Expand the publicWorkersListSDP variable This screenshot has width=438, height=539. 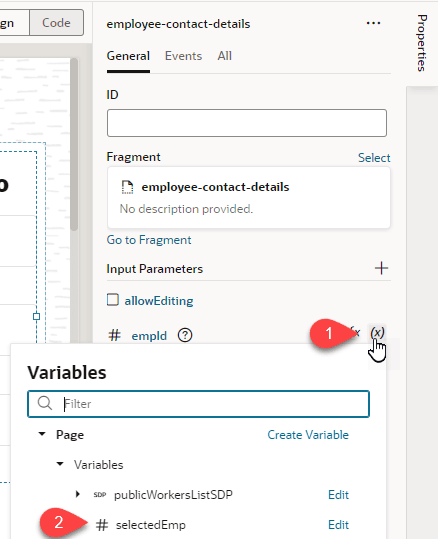click(x=78, y=494)
